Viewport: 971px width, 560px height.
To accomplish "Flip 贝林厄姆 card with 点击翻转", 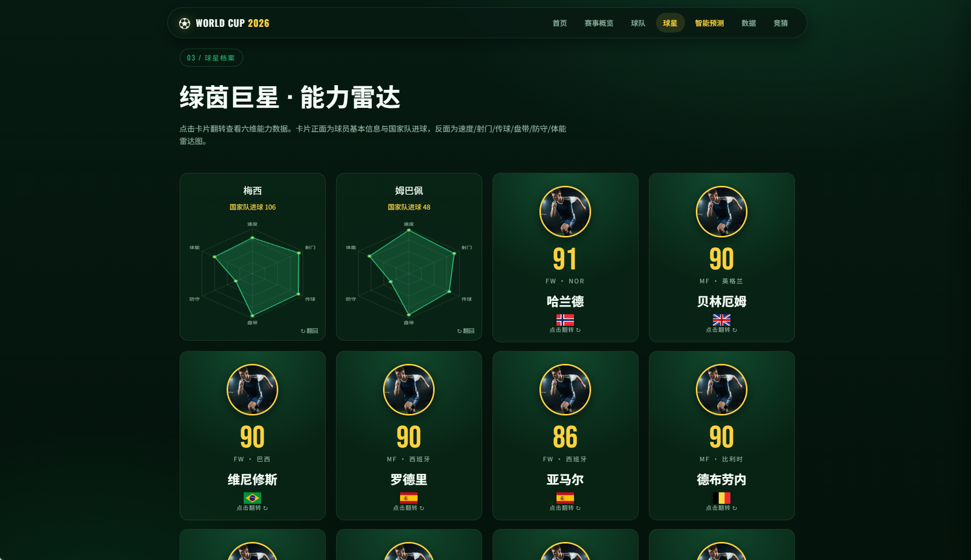I will [x=722, y=330].
